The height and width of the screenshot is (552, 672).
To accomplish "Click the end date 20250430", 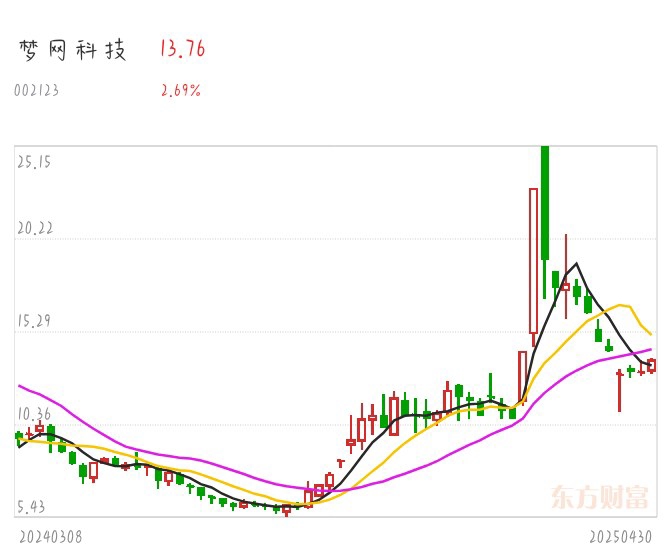I will [x=621, y=537].
